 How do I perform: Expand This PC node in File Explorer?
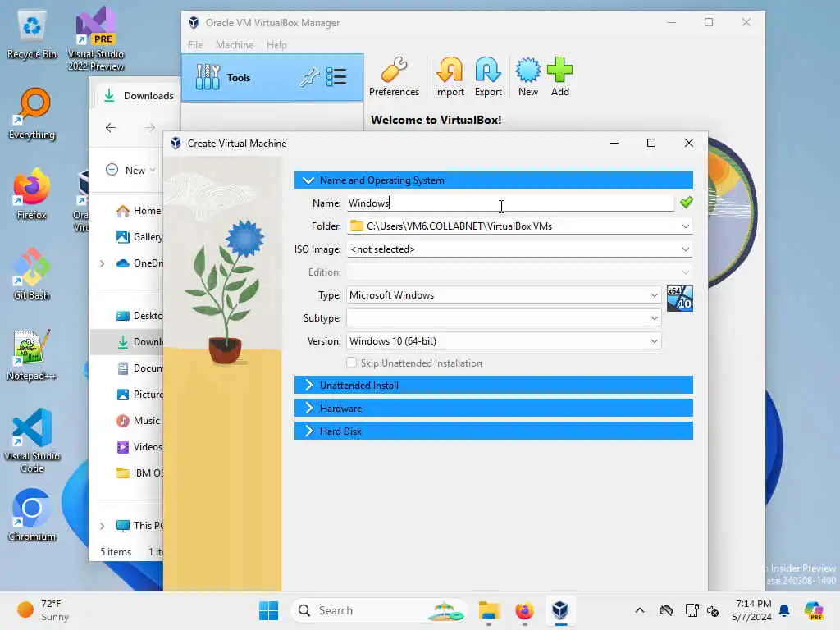tap(102, 526)
